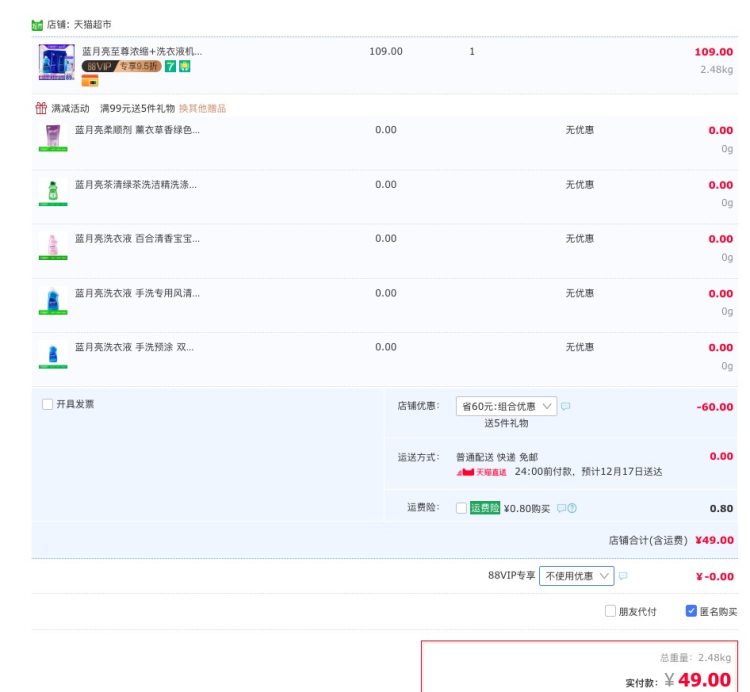The width and height of the screenshot is (750, 692).
Task: Click the 满99元送5件礼物 promotion text
Action: (x=137, y=109)
